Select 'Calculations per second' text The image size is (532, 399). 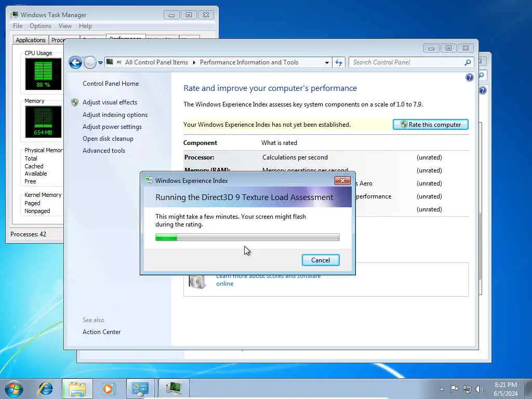[x=295, y=157]
